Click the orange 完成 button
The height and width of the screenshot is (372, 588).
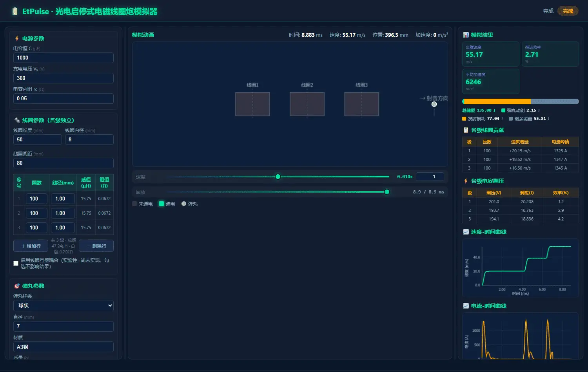tap(568, 11)
